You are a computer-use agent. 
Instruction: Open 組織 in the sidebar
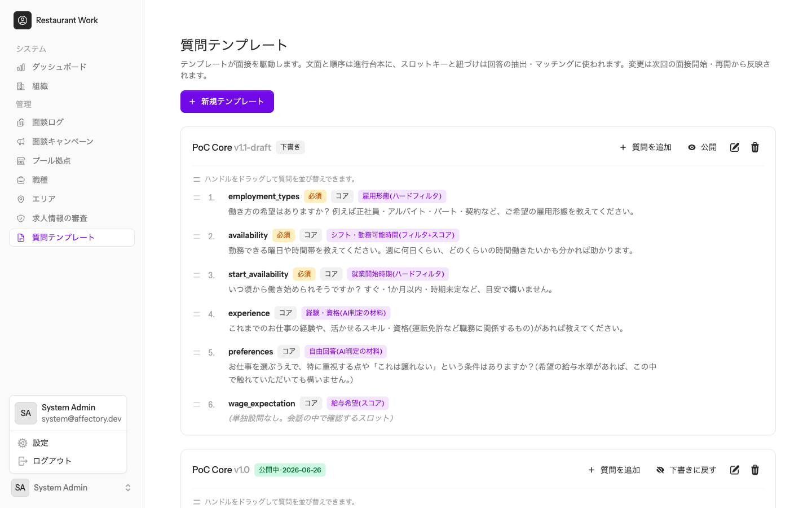click(x=72, y=86)
